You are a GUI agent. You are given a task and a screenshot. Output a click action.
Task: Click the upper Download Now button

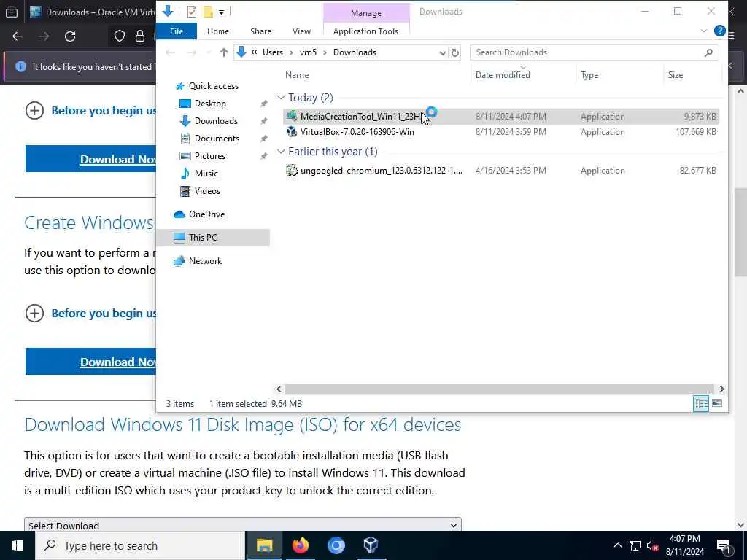click(90, 159)
